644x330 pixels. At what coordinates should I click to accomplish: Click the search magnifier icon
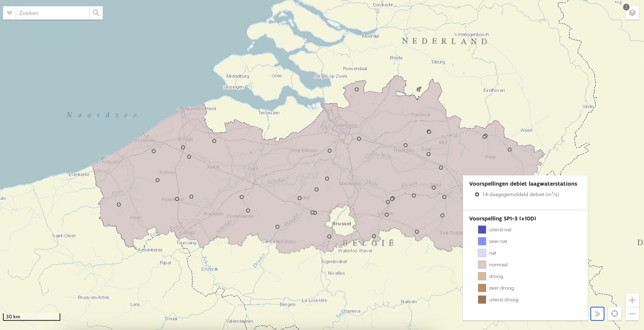tap(96, 13)
